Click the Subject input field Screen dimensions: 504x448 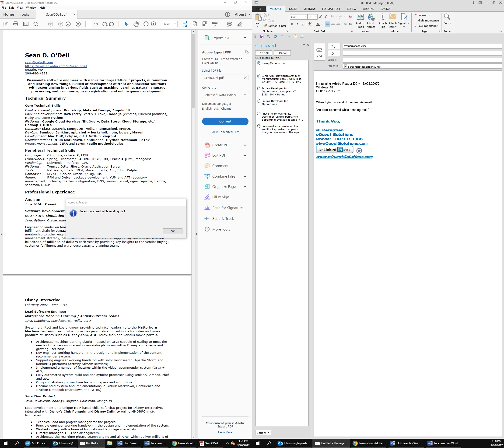tap(422, 60)
